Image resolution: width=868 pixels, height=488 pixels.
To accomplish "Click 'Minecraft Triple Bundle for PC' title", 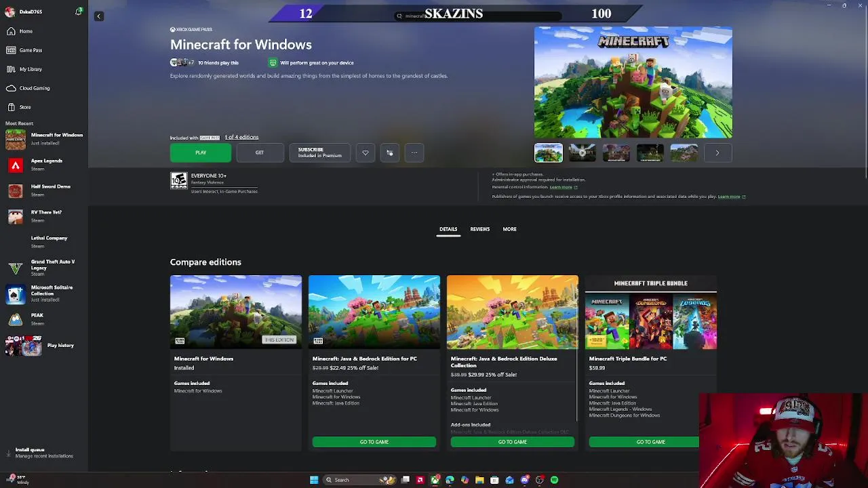I will (628, 359).
